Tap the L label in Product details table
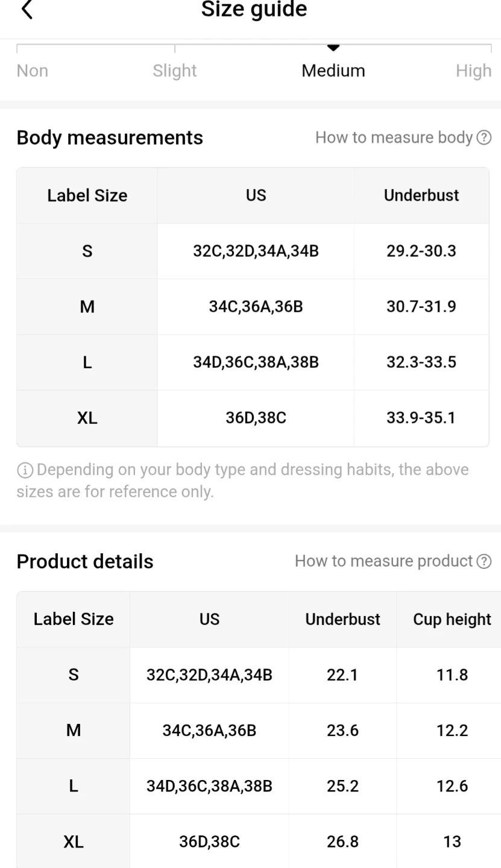Viewport: 501px width, 868px height. tap(74, 786)
